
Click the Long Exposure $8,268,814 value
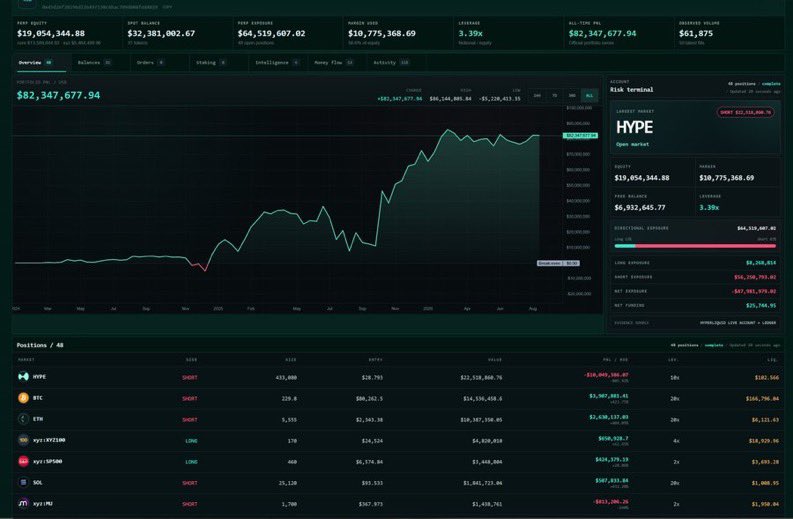(x=761, y=263)
